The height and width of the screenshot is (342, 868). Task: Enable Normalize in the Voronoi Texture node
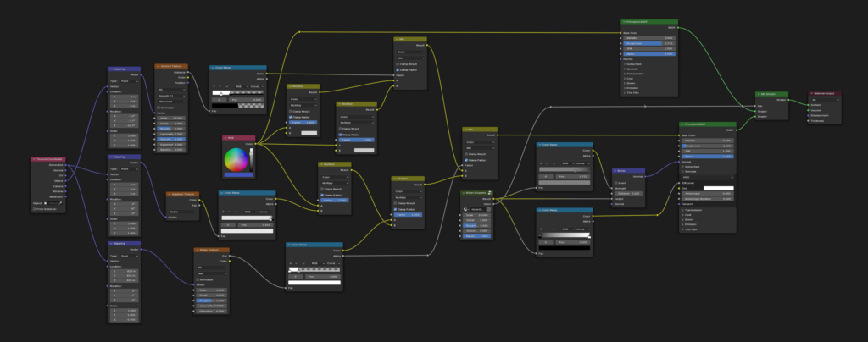pos(159,108)
